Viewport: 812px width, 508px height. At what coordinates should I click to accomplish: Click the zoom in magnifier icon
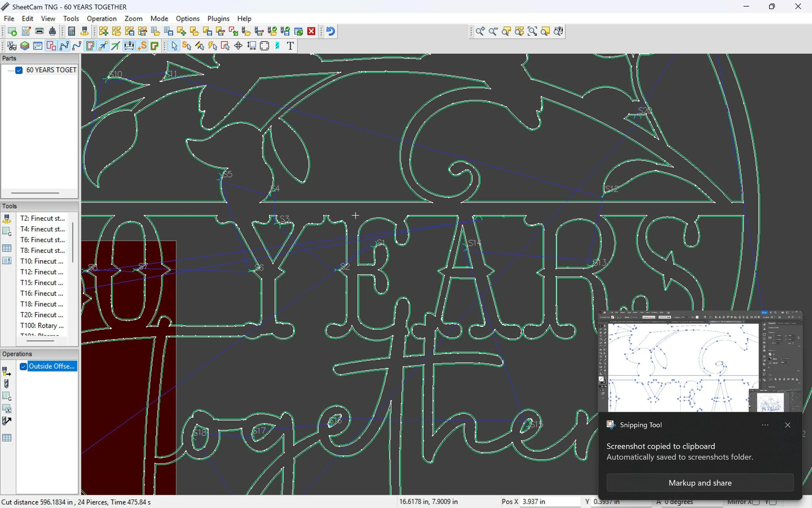[480, 32]
